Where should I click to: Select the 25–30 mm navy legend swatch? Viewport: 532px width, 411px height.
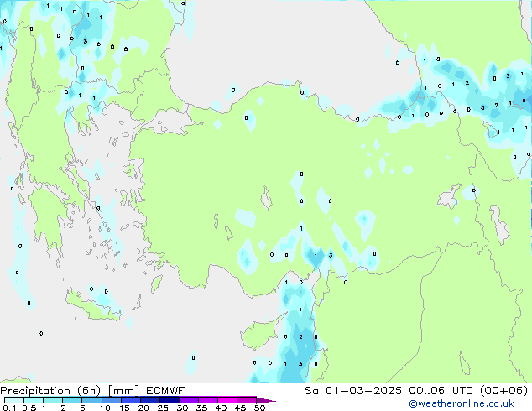[169, 400]
